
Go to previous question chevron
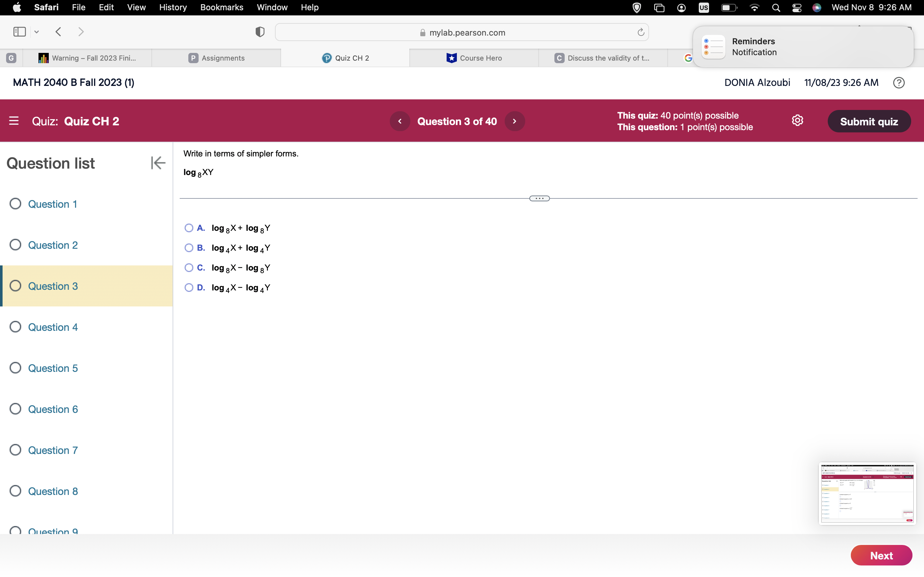pyautogui.click(x=400, y=121)
